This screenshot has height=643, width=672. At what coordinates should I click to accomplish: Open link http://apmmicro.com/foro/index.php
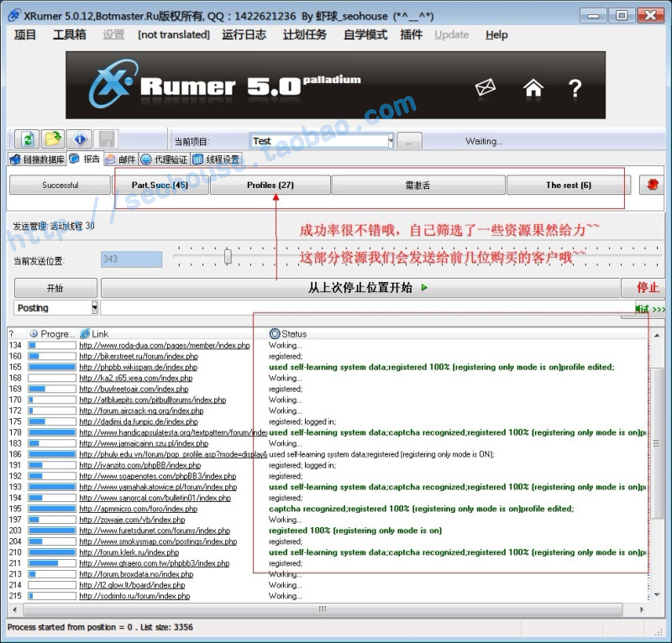(x=139, y=509)
